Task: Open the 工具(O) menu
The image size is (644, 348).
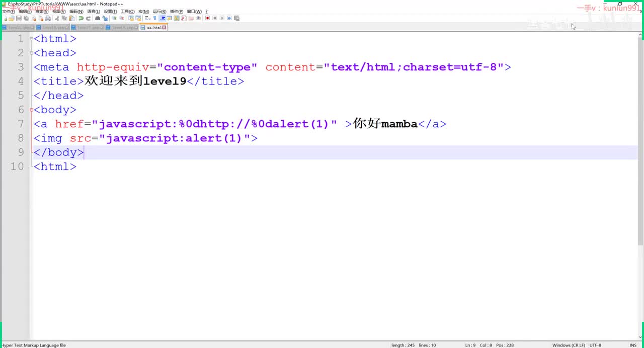Action: coord(128,11)
